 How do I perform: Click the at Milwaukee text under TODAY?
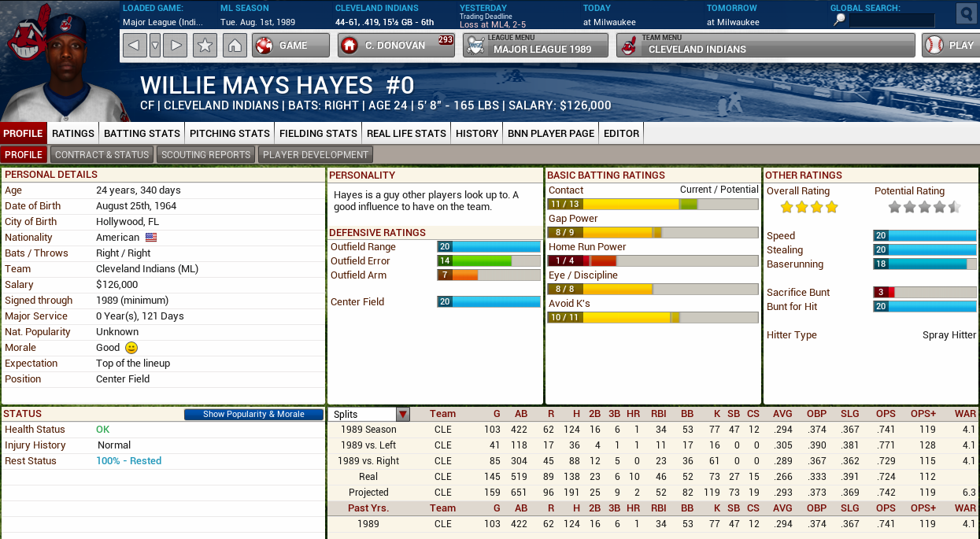click(609, 22)
